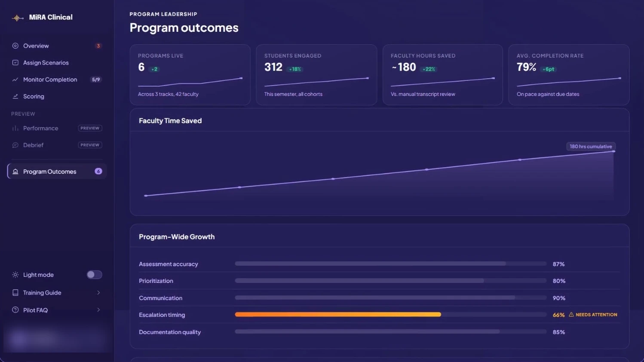The image size is (644, 362).
Task: Click the PREVIEW tag next to Debrief
Action: coord(90,145)
